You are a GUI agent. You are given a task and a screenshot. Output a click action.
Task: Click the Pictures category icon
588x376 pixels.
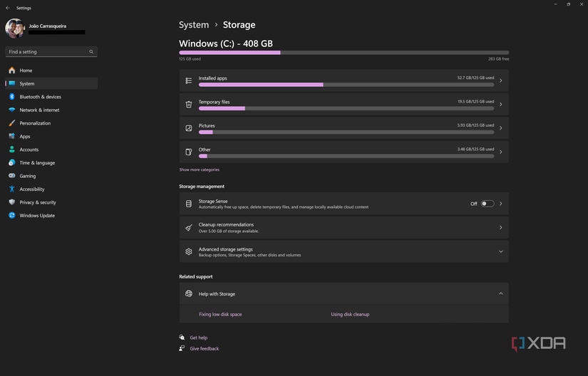pyautogui.click(x=189, y=128)
